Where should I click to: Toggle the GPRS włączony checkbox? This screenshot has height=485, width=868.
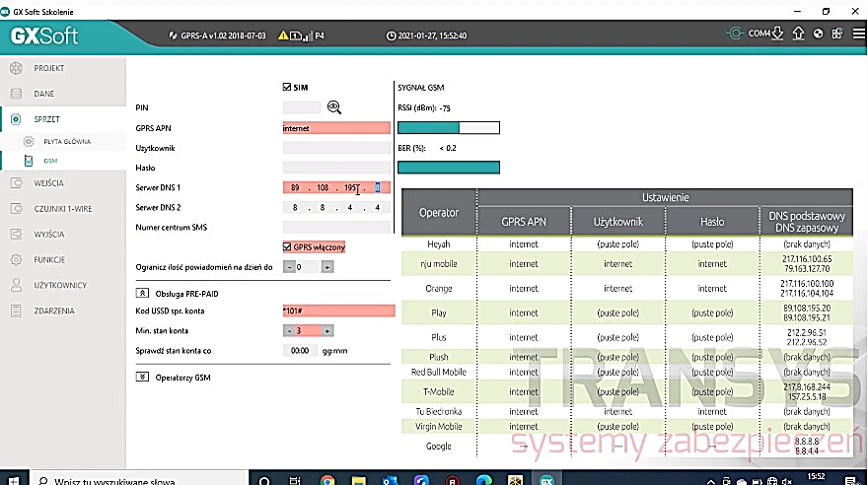click(287, 246)
